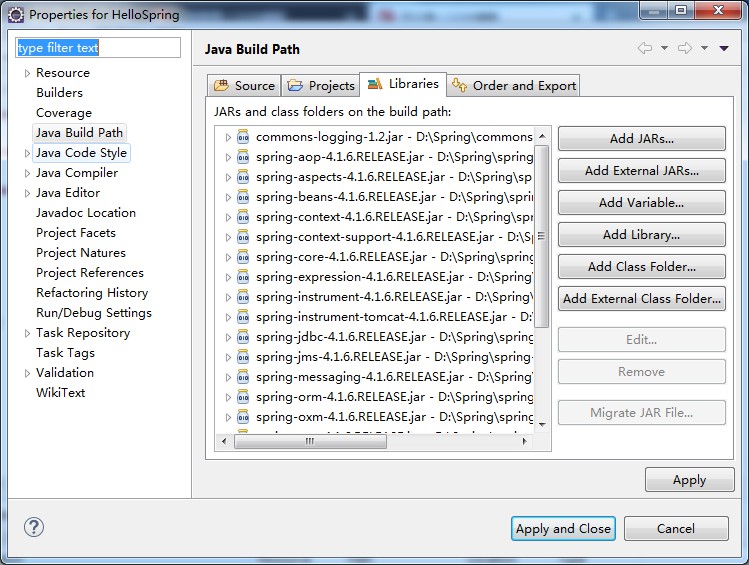The image size is (749, 565).
Task: Go forward using the right arrow icon
Action: tap(685, 48)
